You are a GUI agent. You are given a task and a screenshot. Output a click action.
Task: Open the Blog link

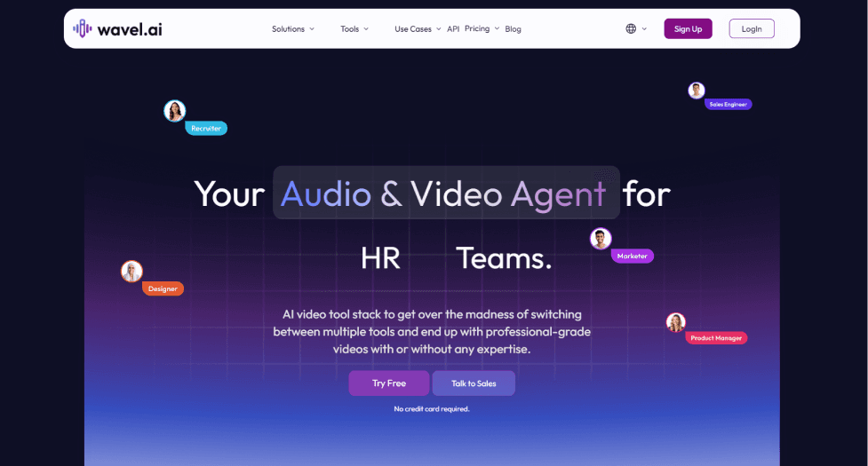tap(513, 28)
